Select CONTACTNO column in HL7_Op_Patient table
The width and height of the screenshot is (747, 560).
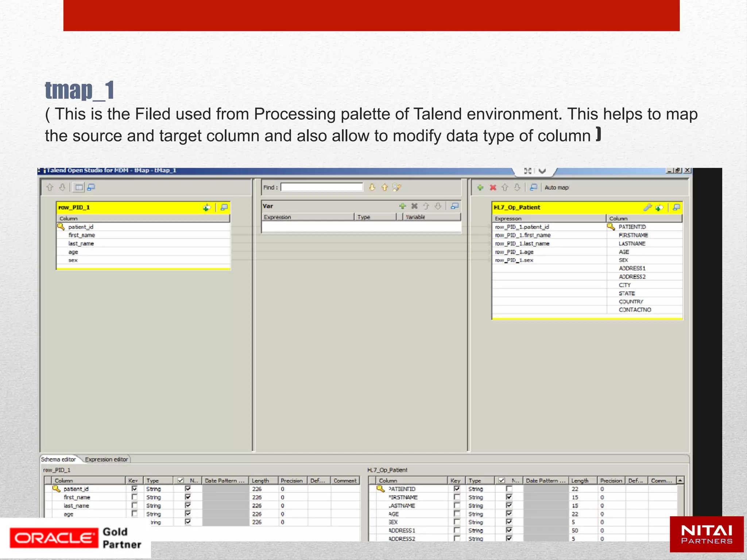(635, 310)
